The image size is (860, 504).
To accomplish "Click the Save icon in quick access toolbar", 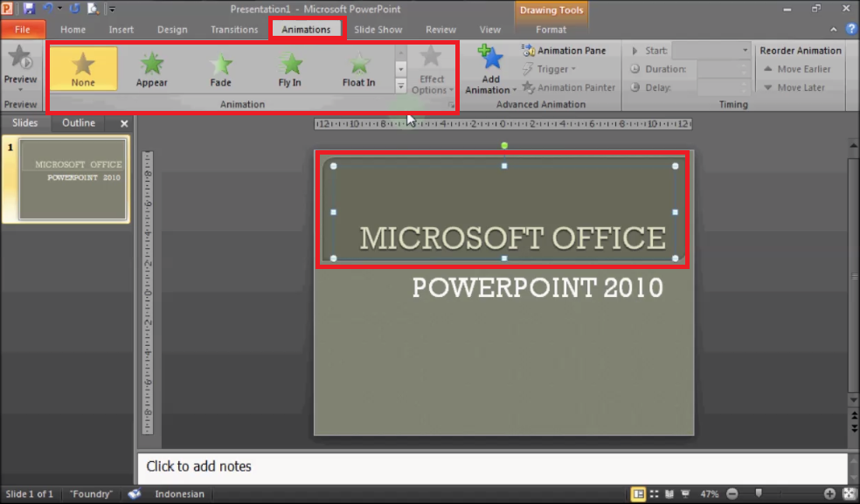I will coord(29,9).
